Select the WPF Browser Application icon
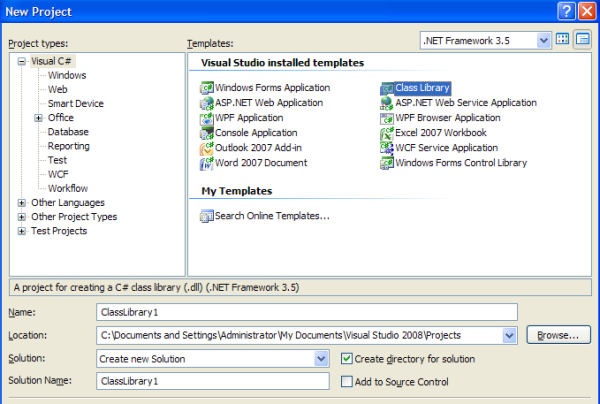Viewport: 600px width, 404px height. (x=387, y=118)
